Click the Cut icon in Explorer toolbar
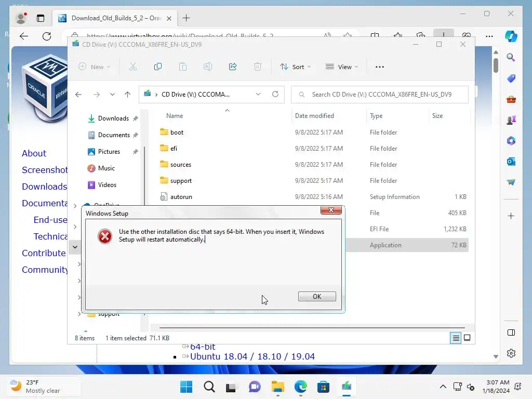Viewport: 532px width, 399px height. point(132,67)
